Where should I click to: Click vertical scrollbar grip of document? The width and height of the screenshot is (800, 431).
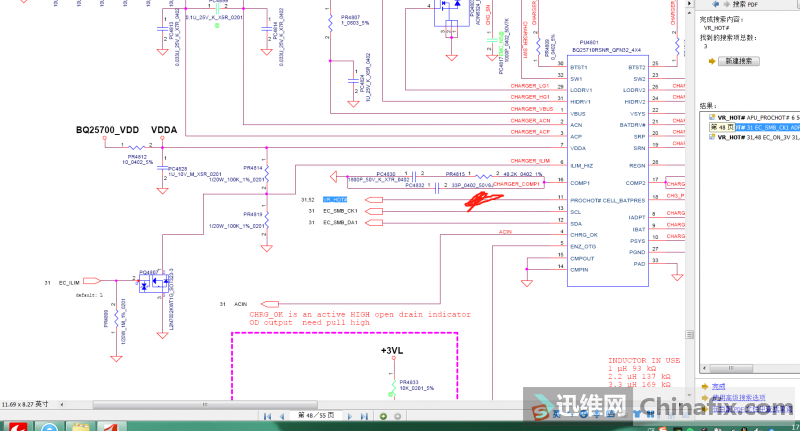point(690,335)
